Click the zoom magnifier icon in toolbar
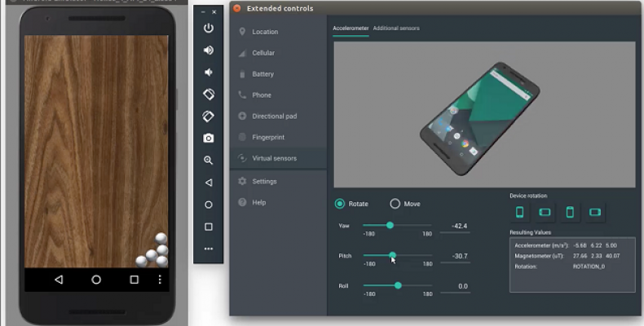 click(x=209, y=160)
